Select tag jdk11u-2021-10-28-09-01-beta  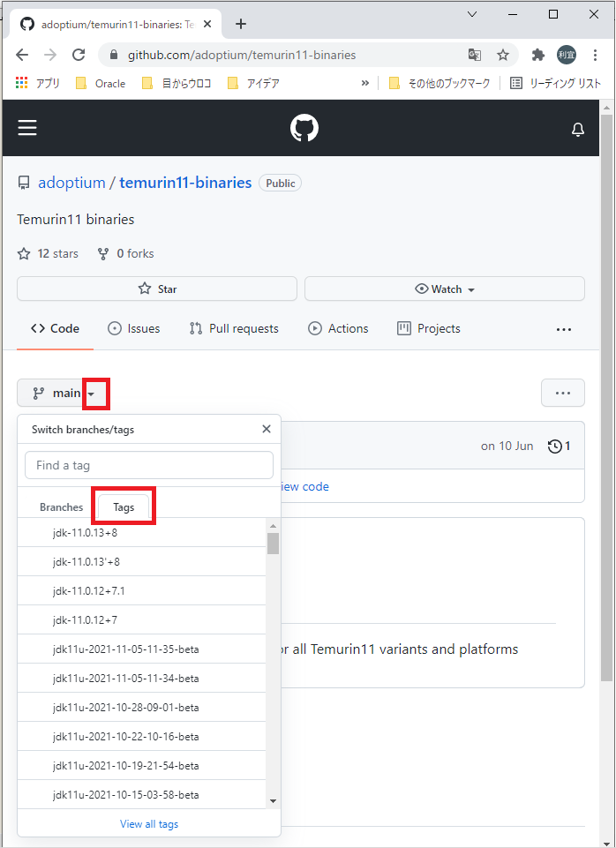pos(142,708)
